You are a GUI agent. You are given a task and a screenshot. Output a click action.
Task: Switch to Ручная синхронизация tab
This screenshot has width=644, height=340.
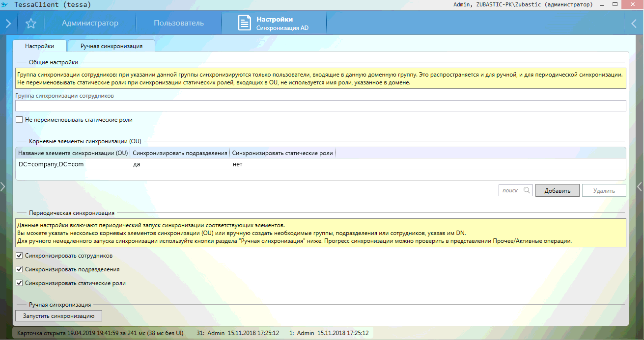pos(112,46)
